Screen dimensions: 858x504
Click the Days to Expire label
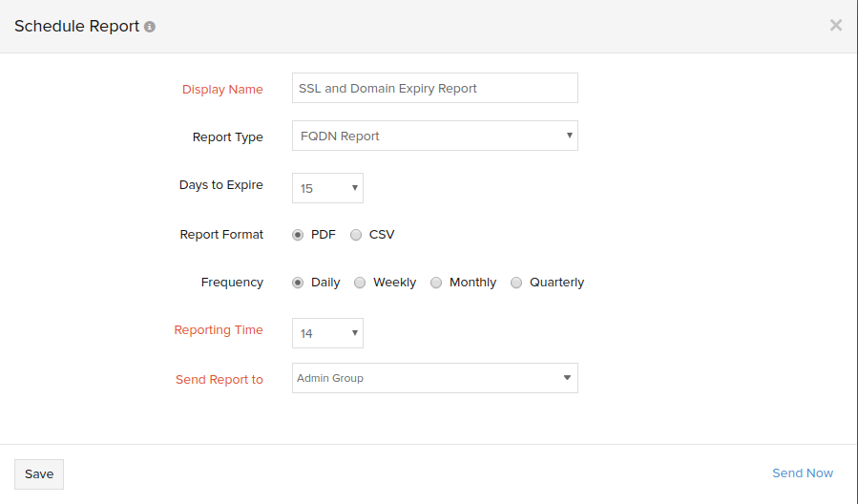coord(220,184)
